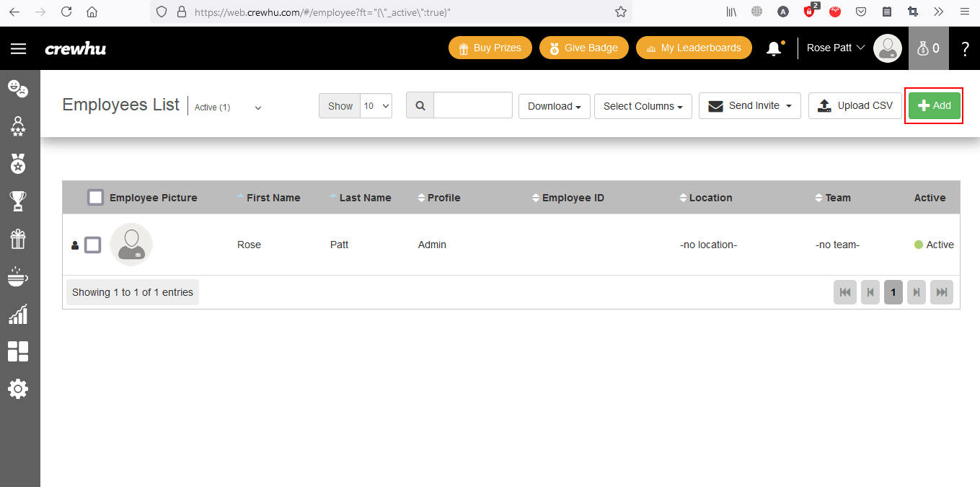Open the dashboard grid sidebar icon
Viewport: 980px width, 487px height.
coord(18,351)
